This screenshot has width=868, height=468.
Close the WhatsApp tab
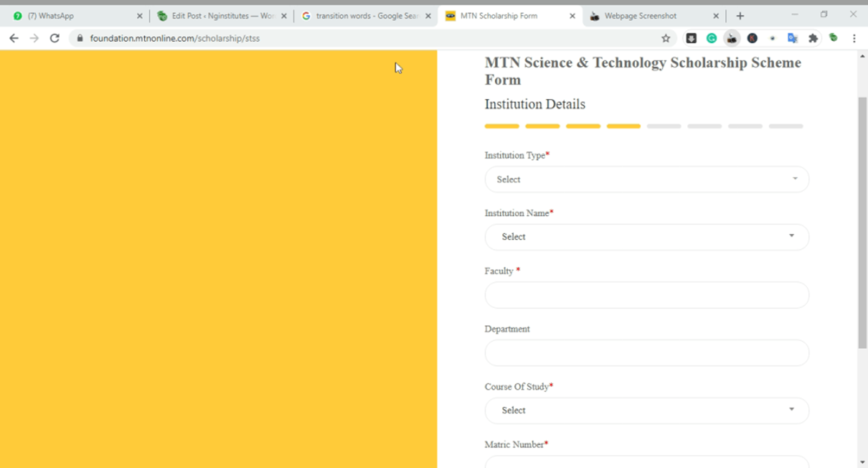(139, 16)
